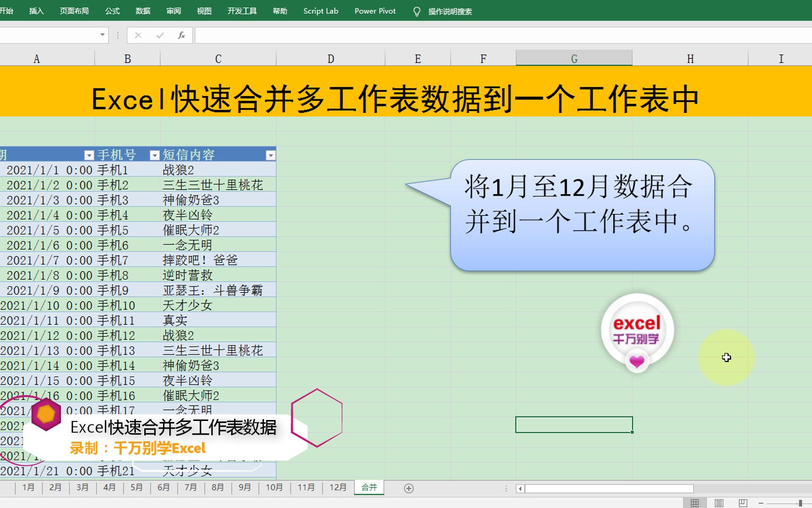
Task: Click the 操作说明搜索 search box
Action: 450,11
